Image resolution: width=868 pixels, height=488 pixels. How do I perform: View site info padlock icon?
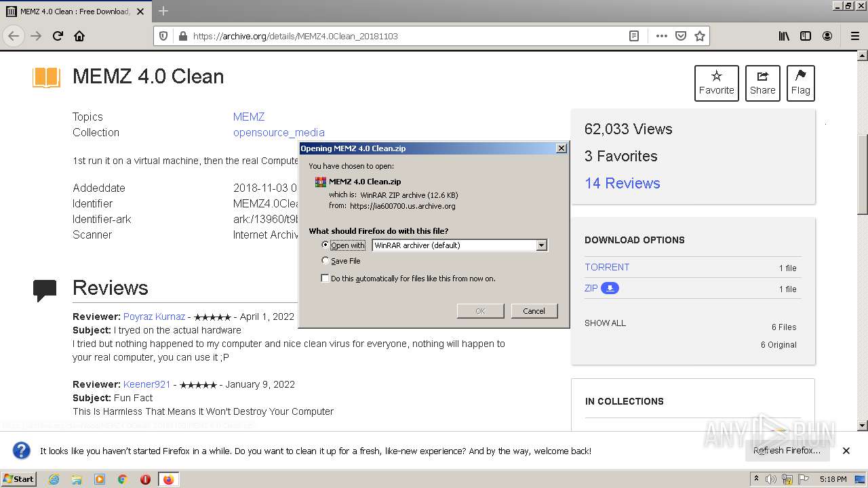click(x=182, y=36)
